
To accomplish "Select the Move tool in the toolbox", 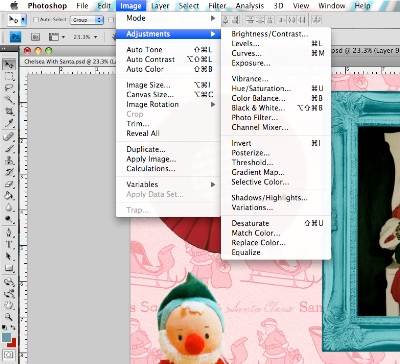I will click(x=9, y=64).
